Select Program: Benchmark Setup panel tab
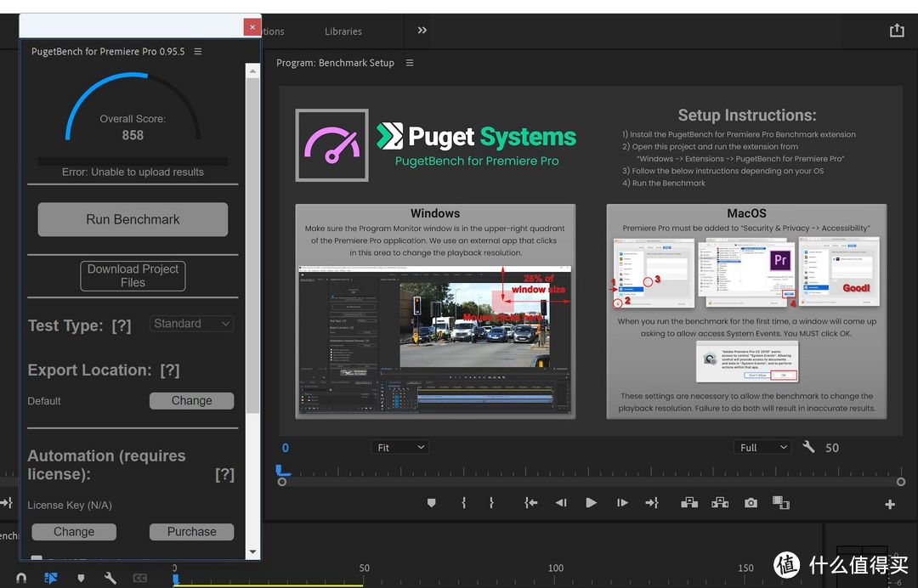The width and height of the screenshot is (918, 588). [335, 63]
